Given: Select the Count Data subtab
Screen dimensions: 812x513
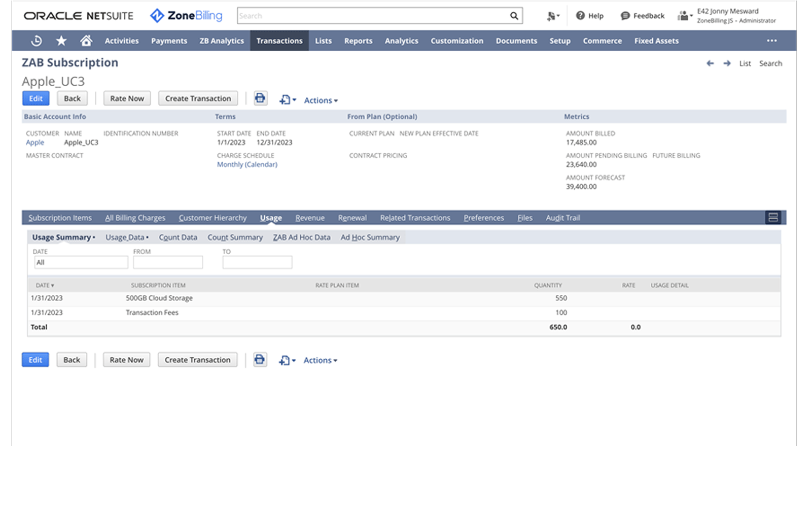Looking at the screenshot, I should (x=178, y=237).
